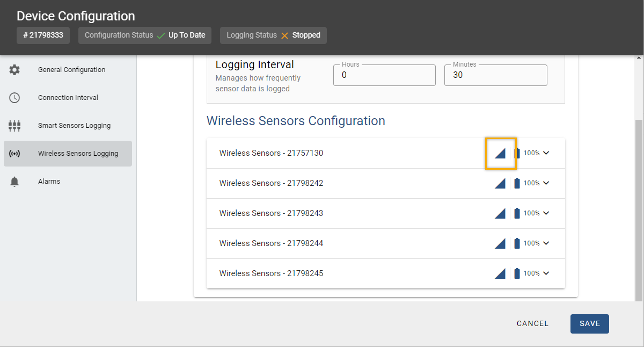Expand Wireless Sensors 21757130 chevron
This screenshot has height=347, width=644.
point(546,153)
